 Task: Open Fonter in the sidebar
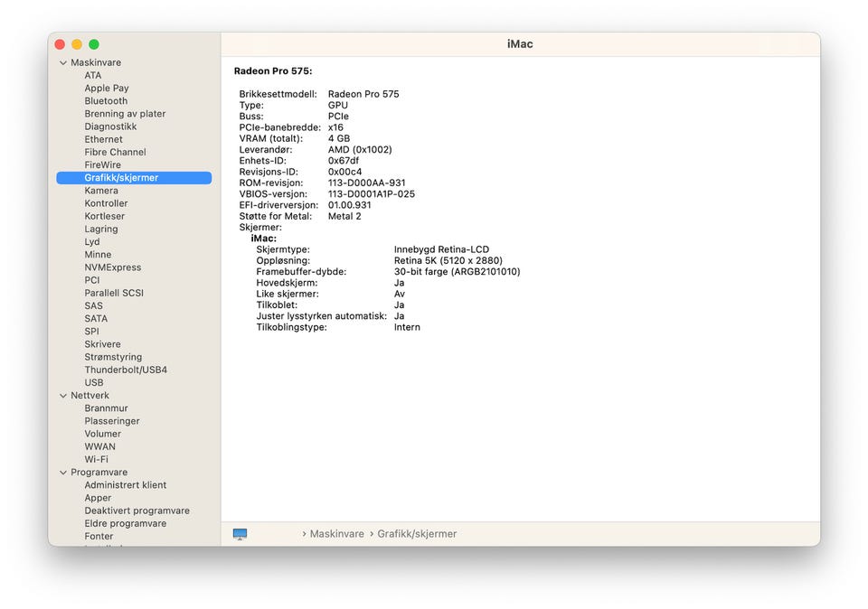pyautogui.click(x=99, y=536)
